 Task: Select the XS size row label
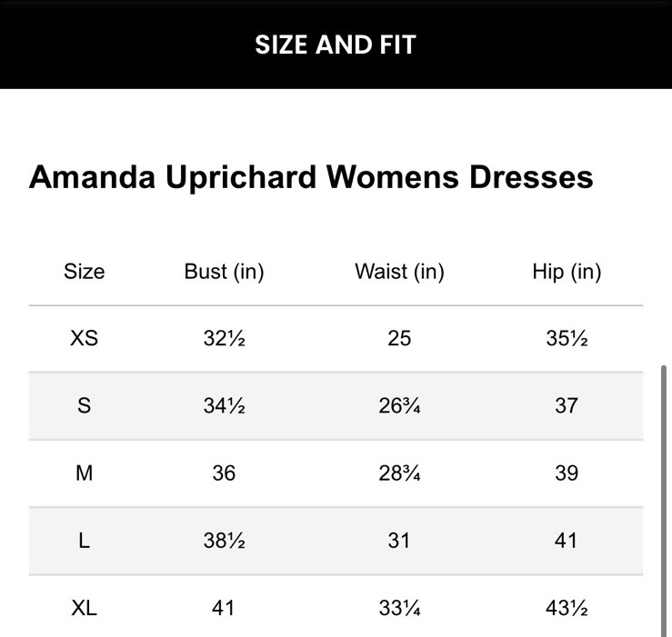pos(84,338)
